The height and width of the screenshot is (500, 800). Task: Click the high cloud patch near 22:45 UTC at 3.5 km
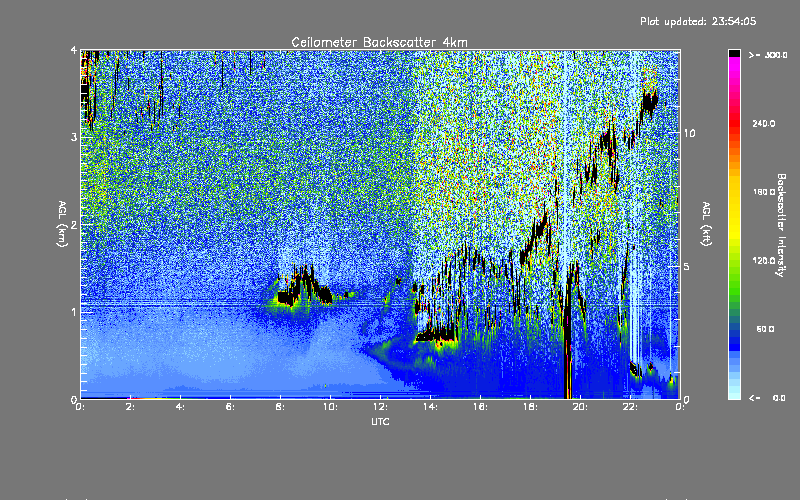pyautogui.click(x=649, y=101)
